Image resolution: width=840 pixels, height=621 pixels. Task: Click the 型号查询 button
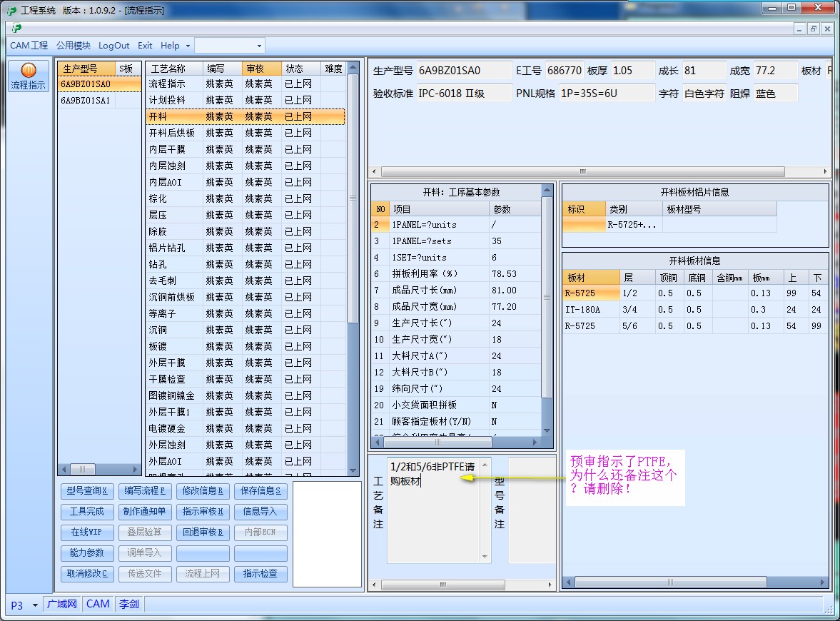(x=87, y=491)
